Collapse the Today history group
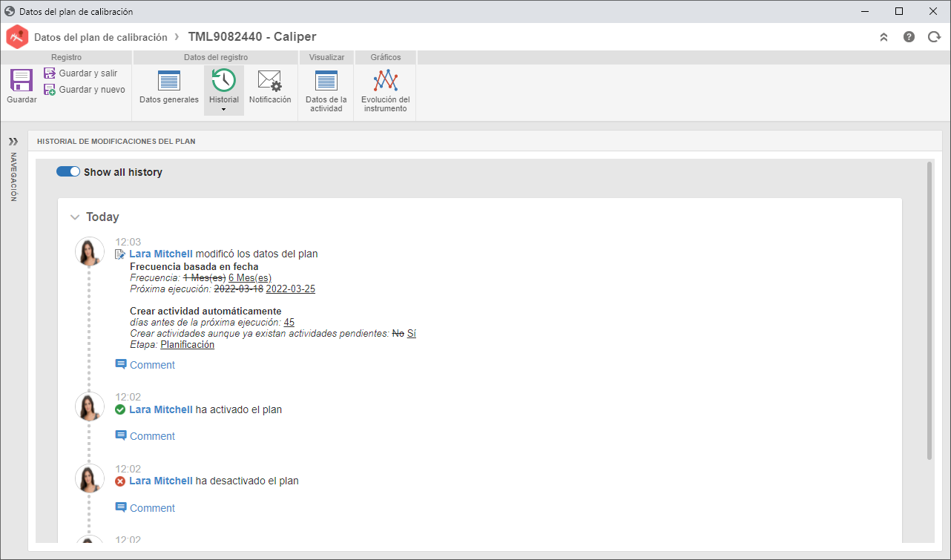Image resolution: width=951 pixels, height=560 pixels. click(x=74, y=217)
